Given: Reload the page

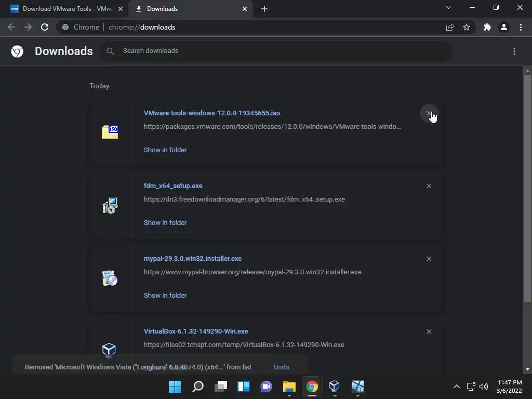Looking at the screenshot, I should coord(45,27).
